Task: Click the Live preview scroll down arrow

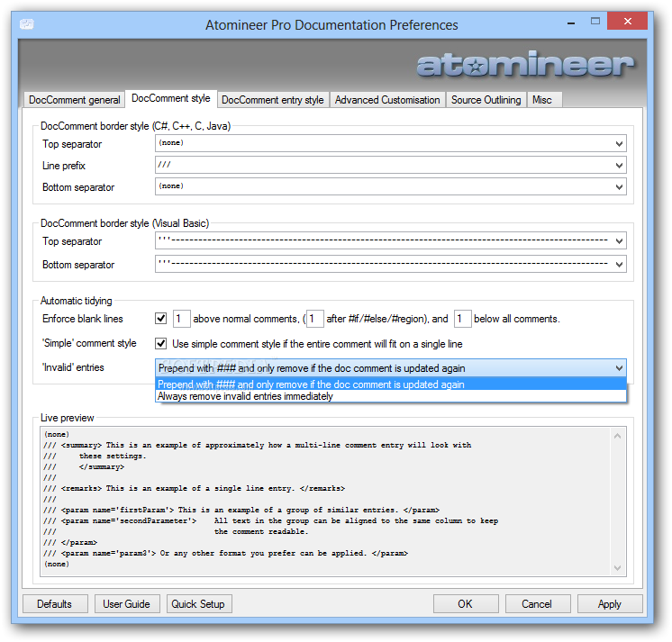Action: (618, 568)
